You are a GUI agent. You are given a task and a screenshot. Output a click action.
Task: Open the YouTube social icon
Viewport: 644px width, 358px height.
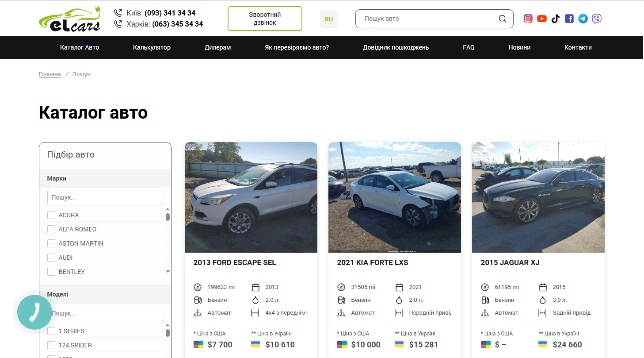(542, 19)
